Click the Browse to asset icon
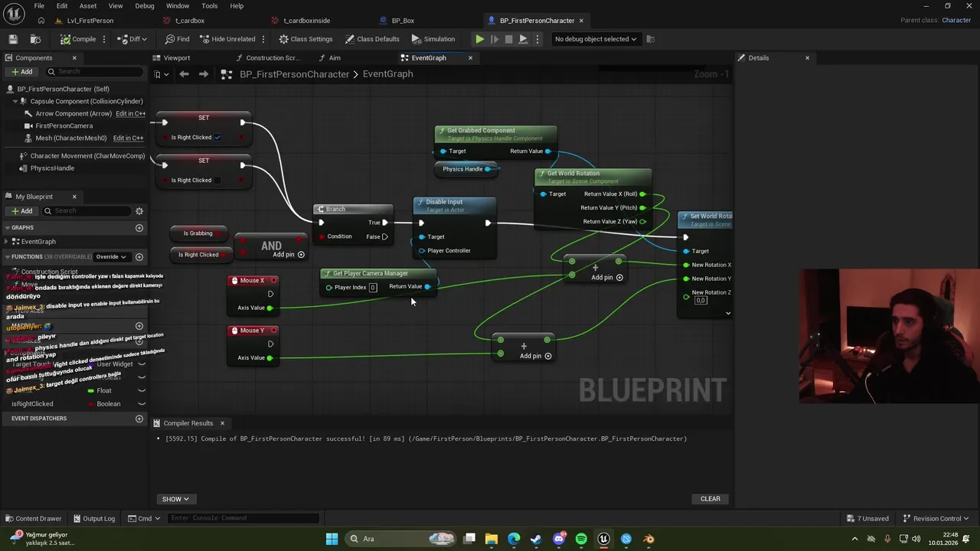Viewport: 980px width, 551px height. (x=35, y=39)
